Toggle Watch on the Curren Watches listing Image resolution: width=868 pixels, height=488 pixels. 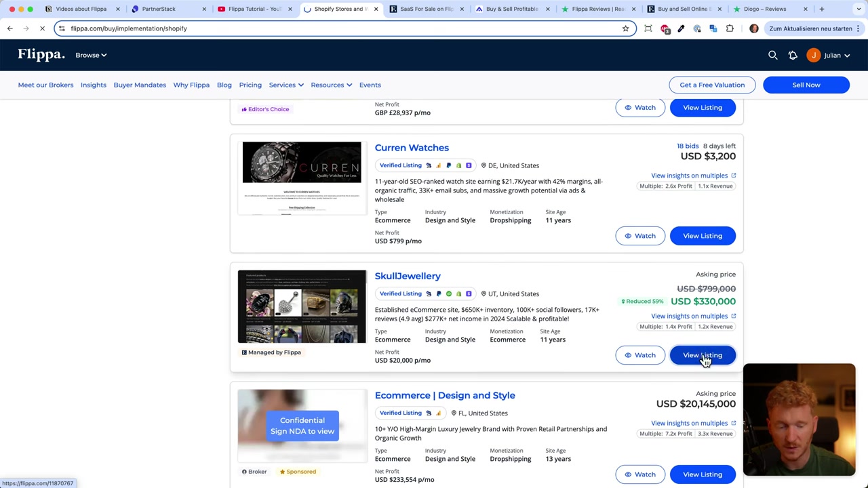click(640, 236)
